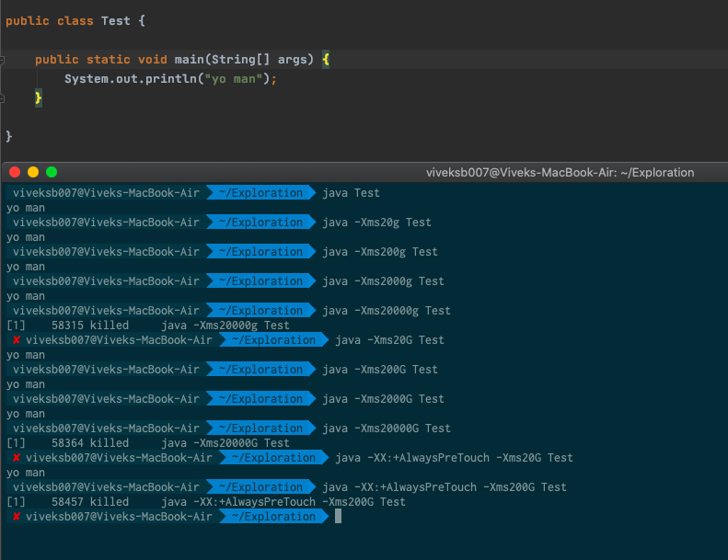This screenshot has height=560, width=728.
Task: Click ~/Exploration segment on the last prompt
Action: click(x=266, y=517)
